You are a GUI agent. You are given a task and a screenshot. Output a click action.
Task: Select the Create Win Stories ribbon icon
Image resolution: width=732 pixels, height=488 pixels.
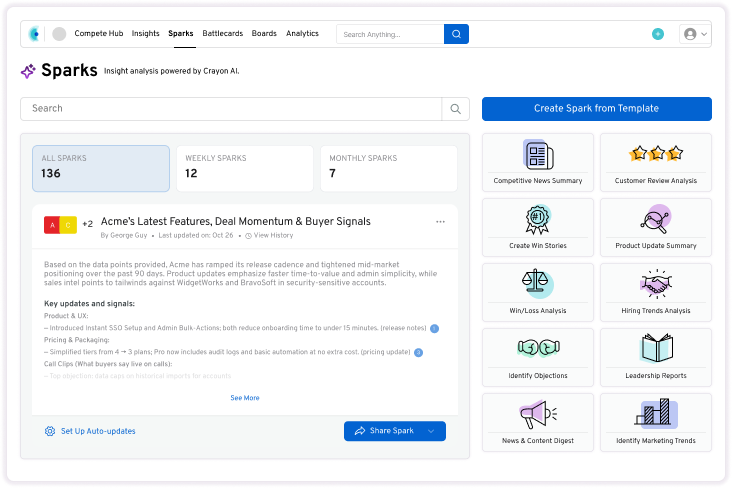(538, 220)
